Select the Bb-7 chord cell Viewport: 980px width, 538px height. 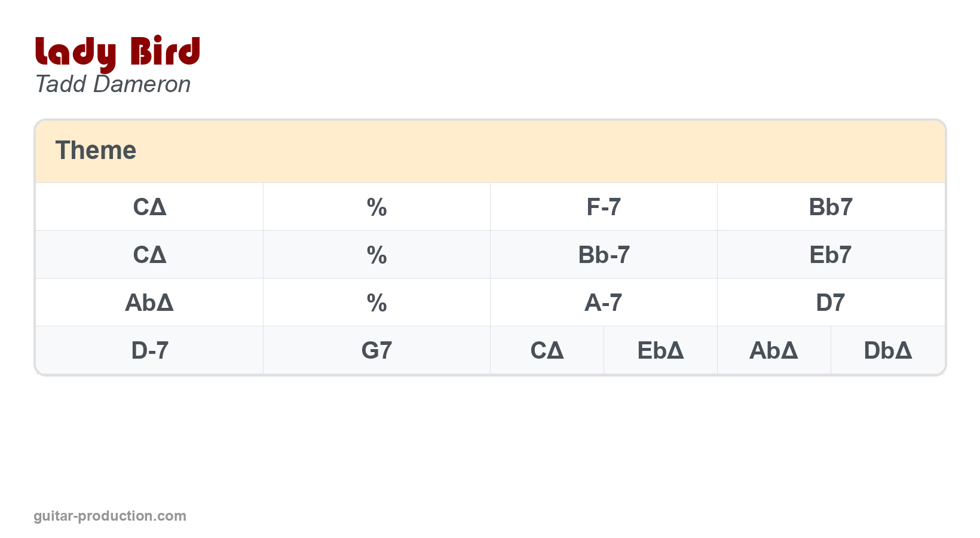point(604,255)
